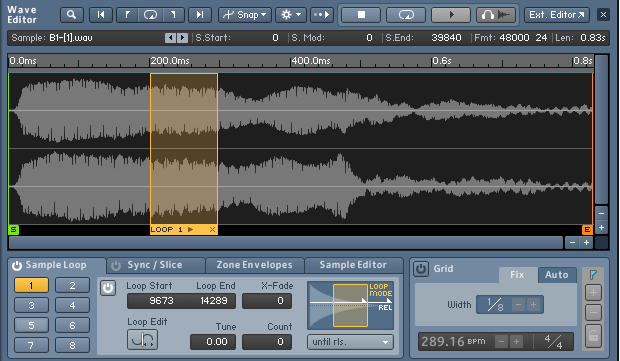The width and height of the screenshot is (620, 361).
Task: Switch to the Zone Envelopes tab
Action: [255, 265]
